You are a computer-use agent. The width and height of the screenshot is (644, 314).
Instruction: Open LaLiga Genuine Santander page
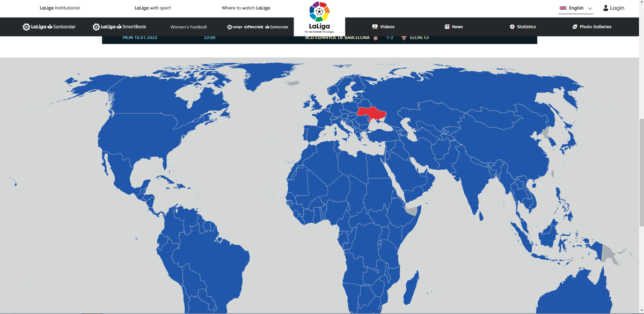pos(258,27)
